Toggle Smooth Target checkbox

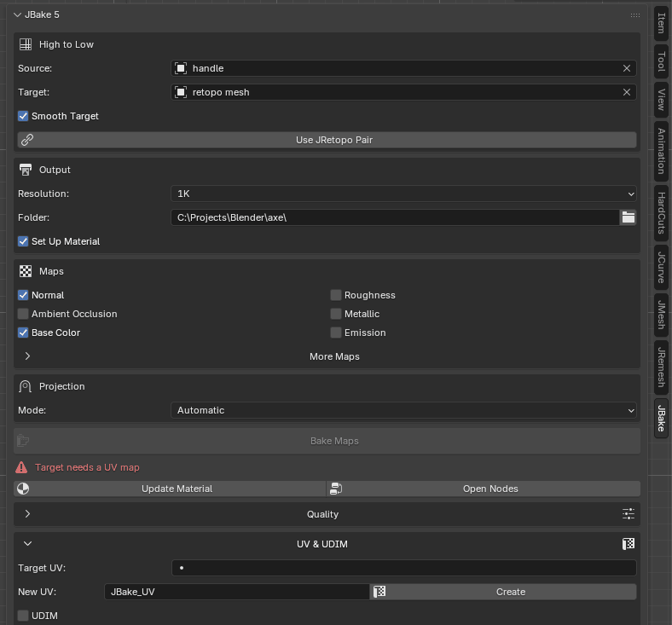(x=23, y=116)
